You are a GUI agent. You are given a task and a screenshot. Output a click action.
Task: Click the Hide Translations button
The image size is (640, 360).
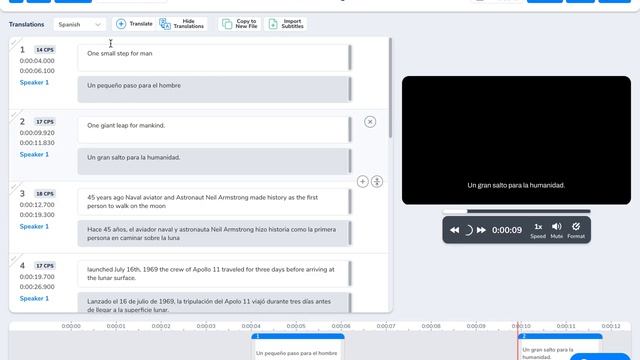click(x=182, y=24)
